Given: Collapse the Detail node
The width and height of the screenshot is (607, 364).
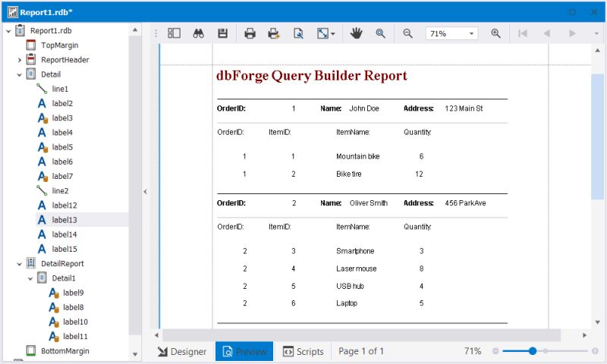Looking at the screenshot, I should coord(20,74).
